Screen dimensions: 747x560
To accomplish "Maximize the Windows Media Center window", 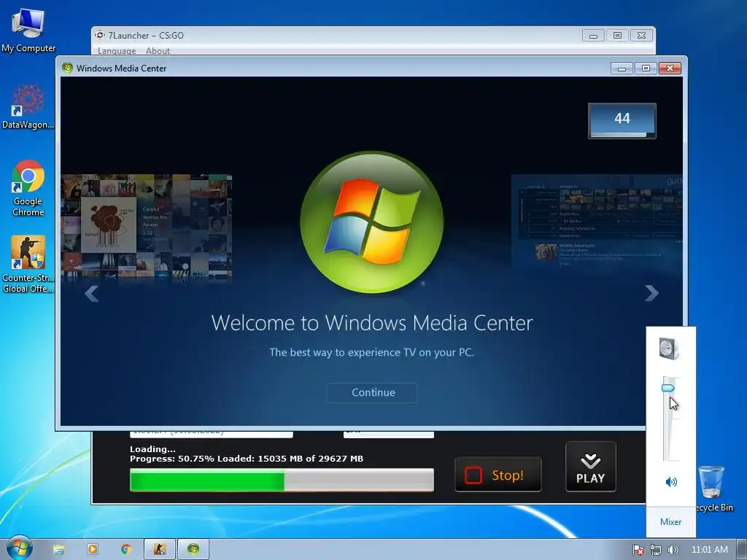I will (x=646, y=68).
